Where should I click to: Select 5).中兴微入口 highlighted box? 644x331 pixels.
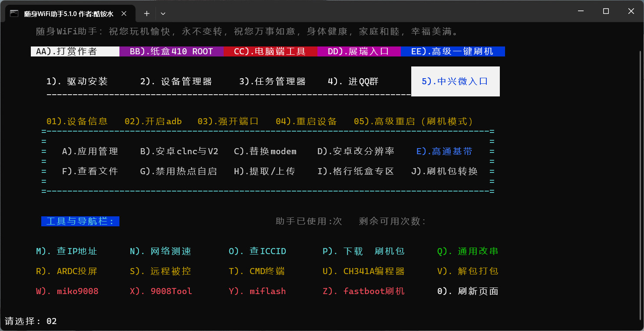[455, 81]
